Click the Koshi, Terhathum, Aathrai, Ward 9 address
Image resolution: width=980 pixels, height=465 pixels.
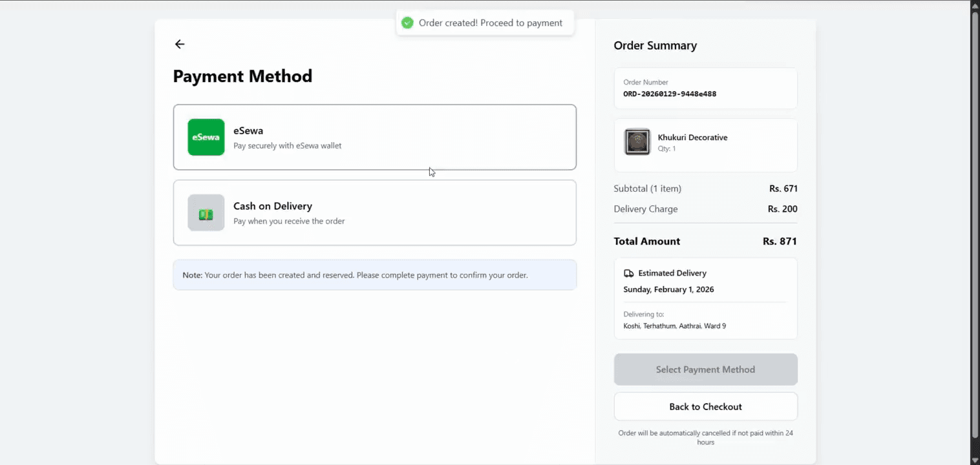(x=674, y=326)
